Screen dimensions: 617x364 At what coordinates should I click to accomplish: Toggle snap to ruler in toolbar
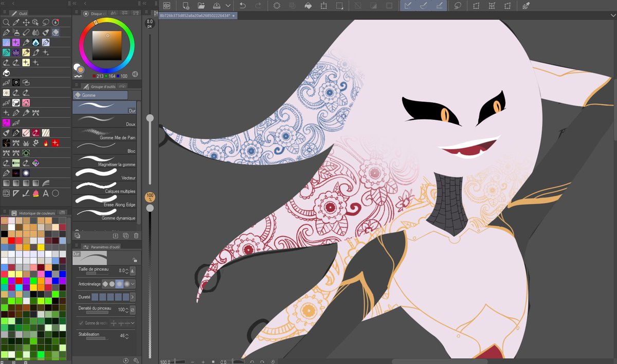408,6
